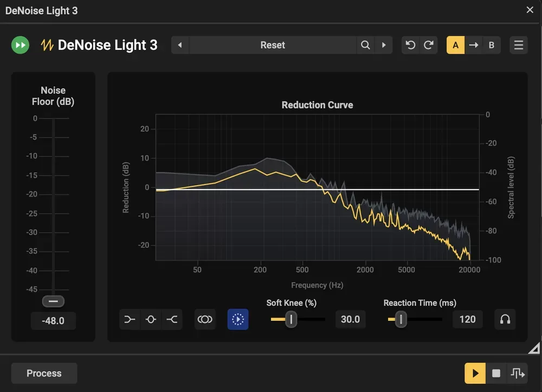This screenshot has width=542, height=392.
Task: Click the Spectral level (dB) axis label
Action: 511,187
